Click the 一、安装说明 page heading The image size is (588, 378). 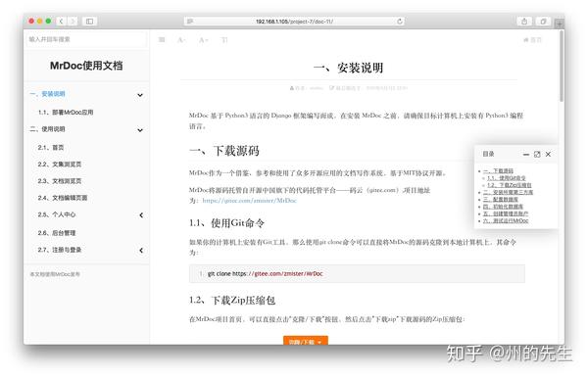tap(348, 69)
